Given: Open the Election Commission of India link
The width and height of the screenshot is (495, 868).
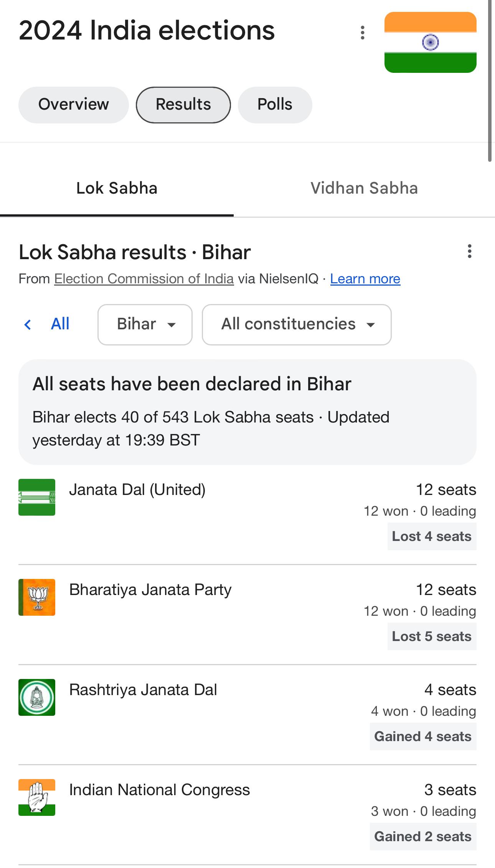Looking at the screenshot, I should click(144, 279).
